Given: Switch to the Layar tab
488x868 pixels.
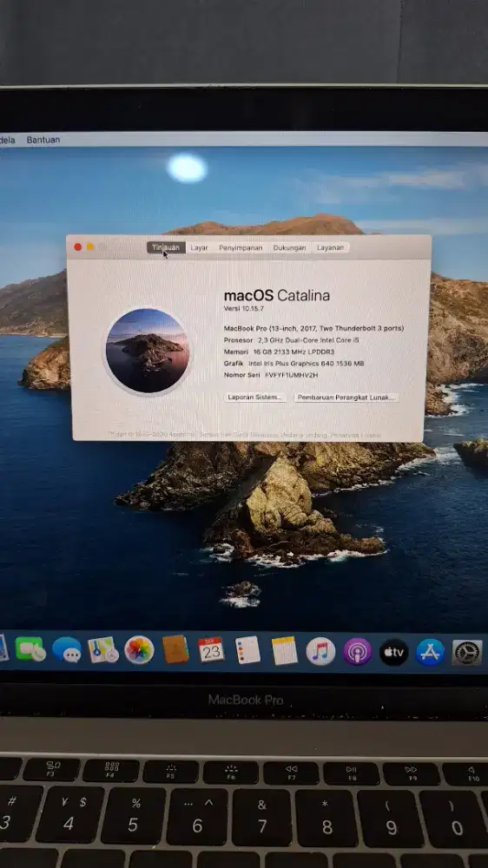Looking at the screenshot, I should 200,248.
